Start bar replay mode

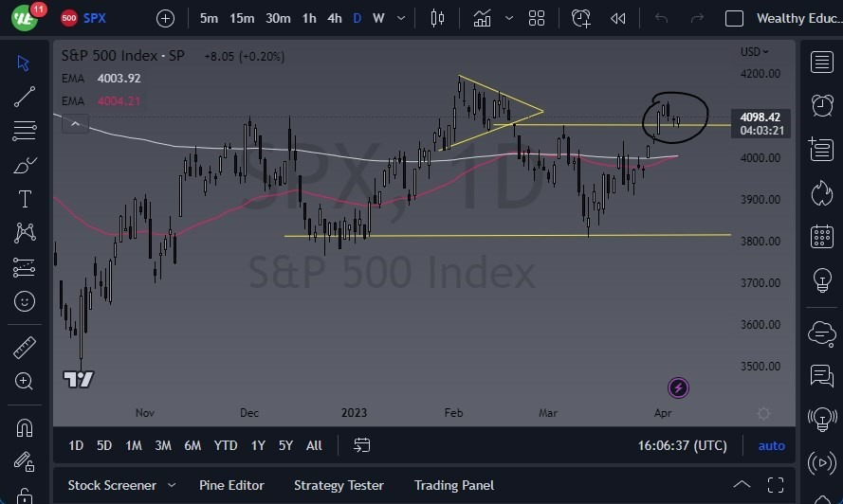pyautogui.click(x=617, y=19)
